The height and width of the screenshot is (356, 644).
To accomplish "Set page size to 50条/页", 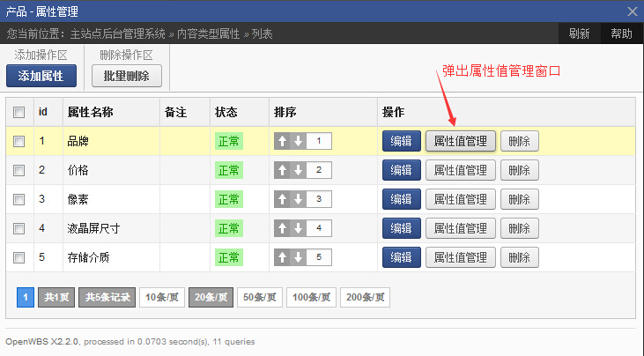I will [x=260, y=297].
